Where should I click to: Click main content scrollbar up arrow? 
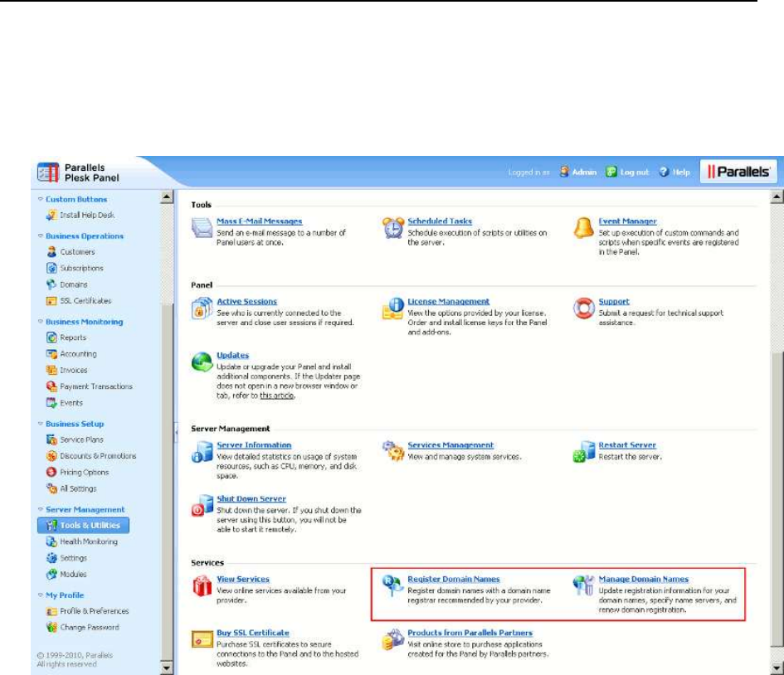[x=777, y=197]
